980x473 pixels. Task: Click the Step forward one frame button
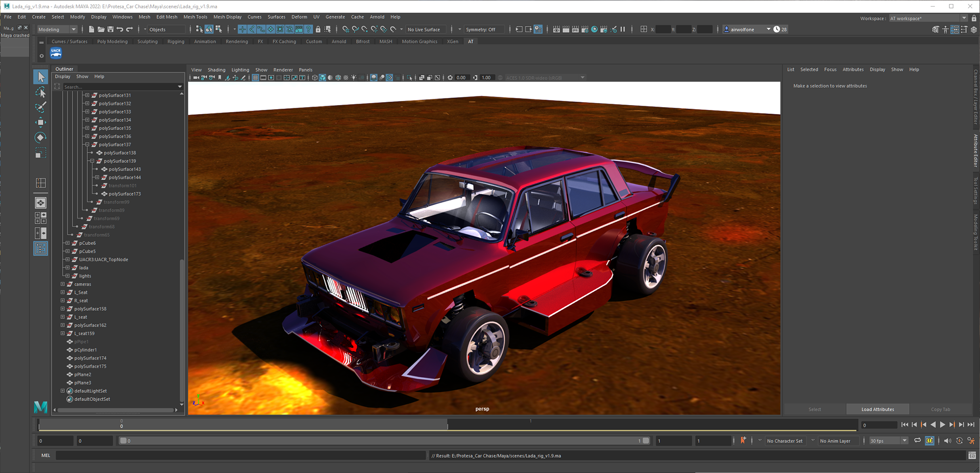tap(962, 425)
